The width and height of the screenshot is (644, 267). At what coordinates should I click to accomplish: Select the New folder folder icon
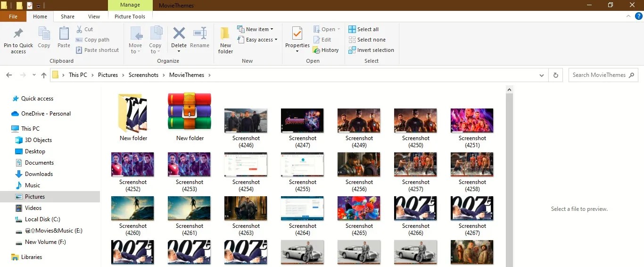click(133, 113)
